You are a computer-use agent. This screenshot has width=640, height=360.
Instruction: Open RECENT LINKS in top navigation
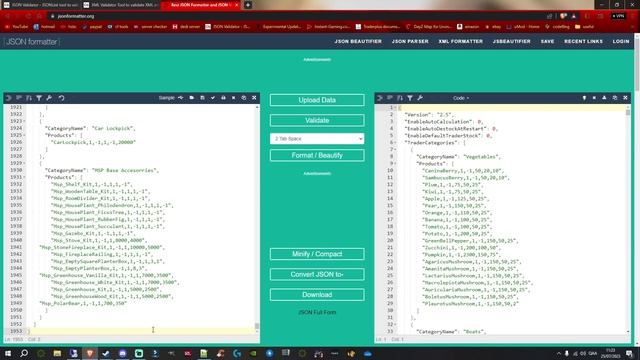583,41
